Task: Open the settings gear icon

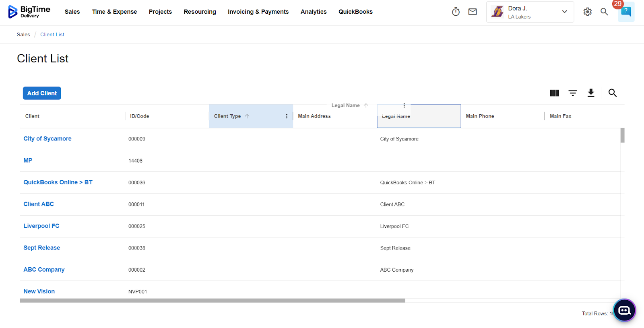Action: pyautogui.click(x=587, y=12)
